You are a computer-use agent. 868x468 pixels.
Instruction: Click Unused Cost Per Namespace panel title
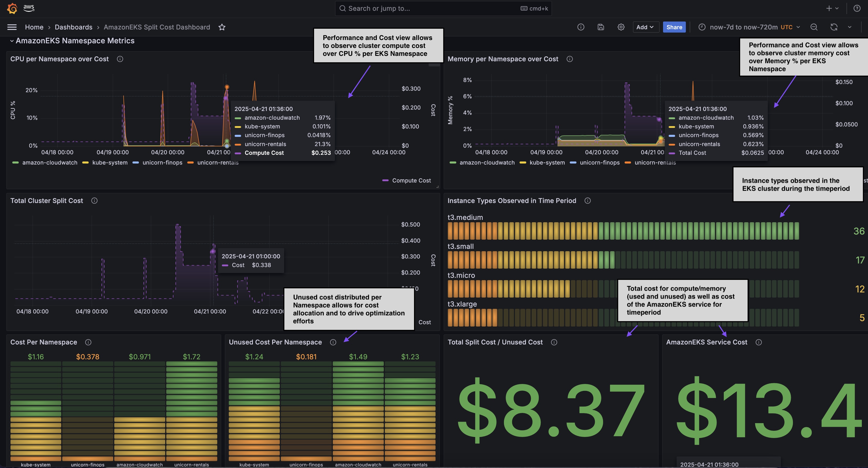[275, 342]
